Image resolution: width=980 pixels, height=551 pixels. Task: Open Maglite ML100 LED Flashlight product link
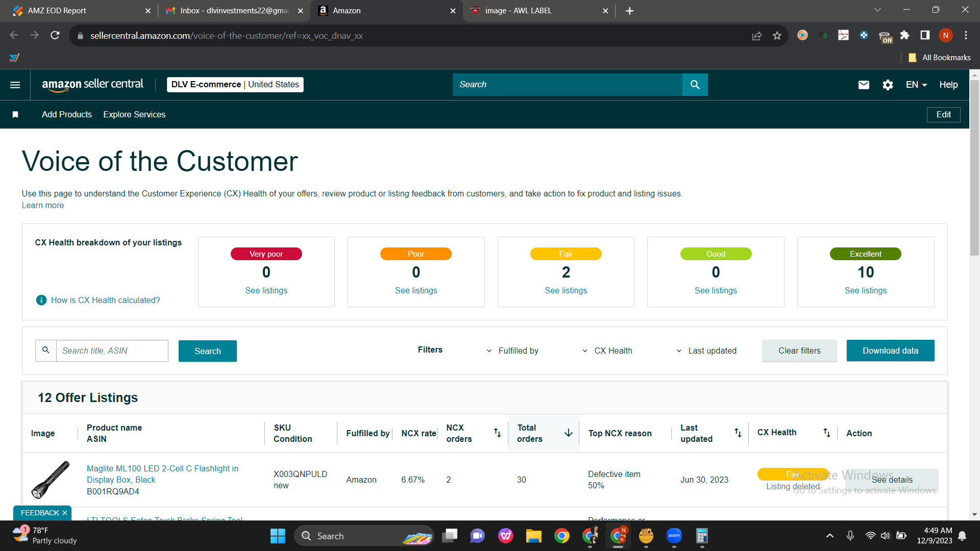162,474
